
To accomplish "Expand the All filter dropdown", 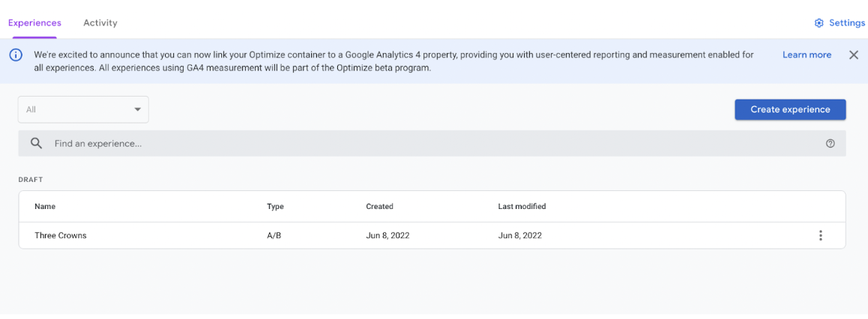I will [84, 109].
